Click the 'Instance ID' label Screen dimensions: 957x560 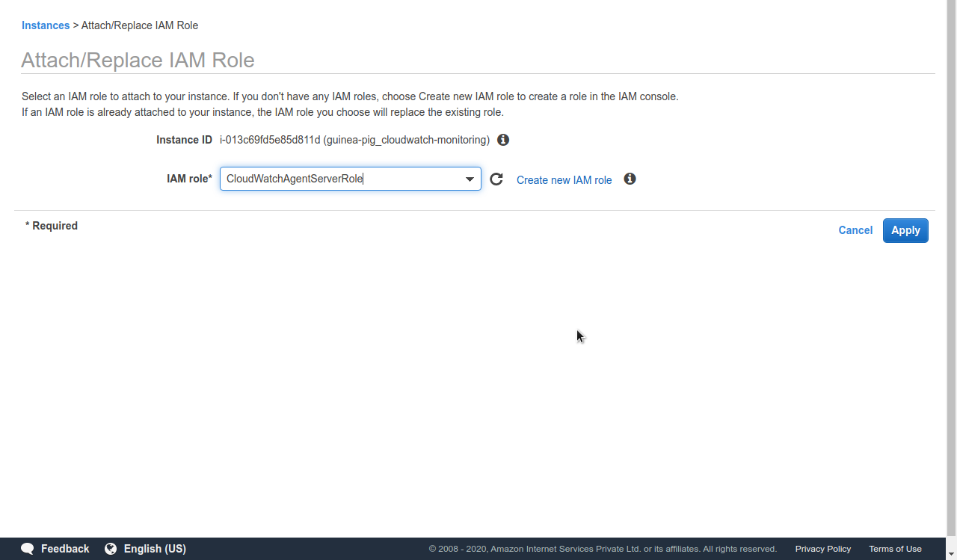coord(184,140)
